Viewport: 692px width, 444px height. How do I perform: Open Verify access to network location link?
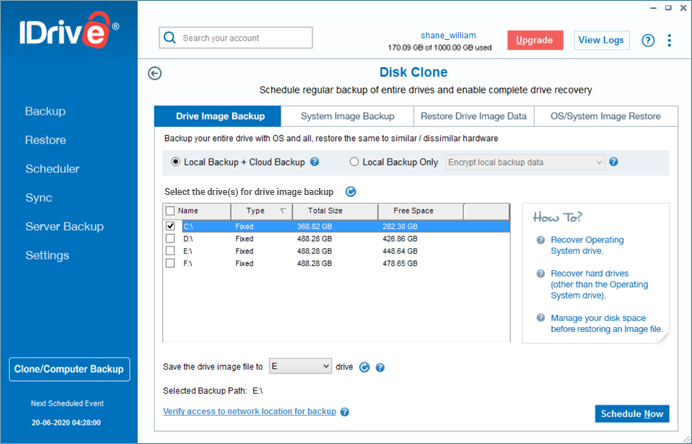(x=249, y=411)
